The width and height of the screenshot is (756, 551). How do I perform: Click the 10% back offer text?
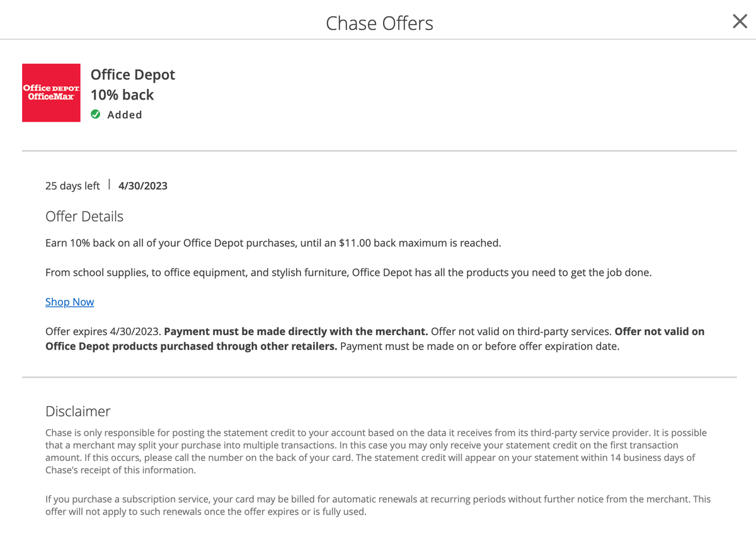122,94
